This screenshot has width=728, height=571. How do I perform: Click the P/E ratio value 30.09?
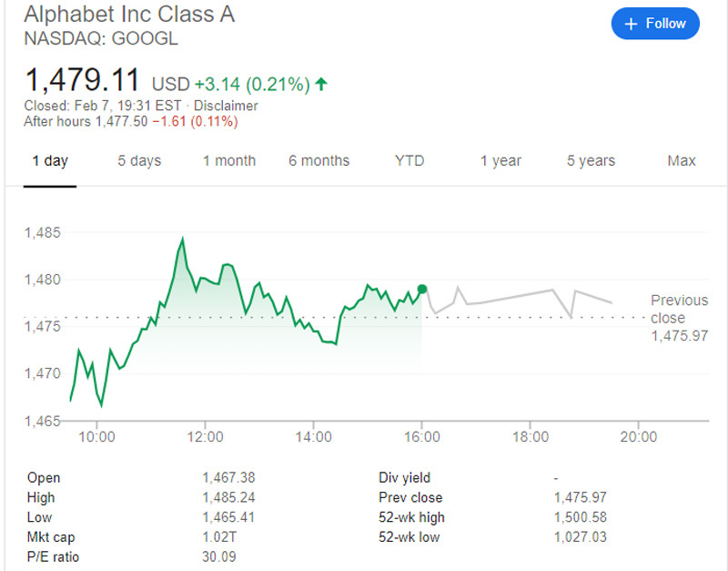click(x=217, y=557)
